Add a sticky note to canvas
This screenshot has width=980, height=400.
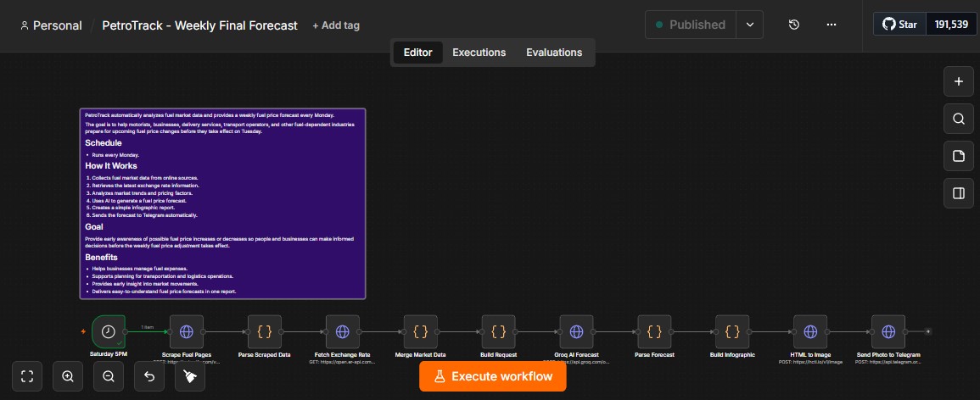click(x=958, y=156)
